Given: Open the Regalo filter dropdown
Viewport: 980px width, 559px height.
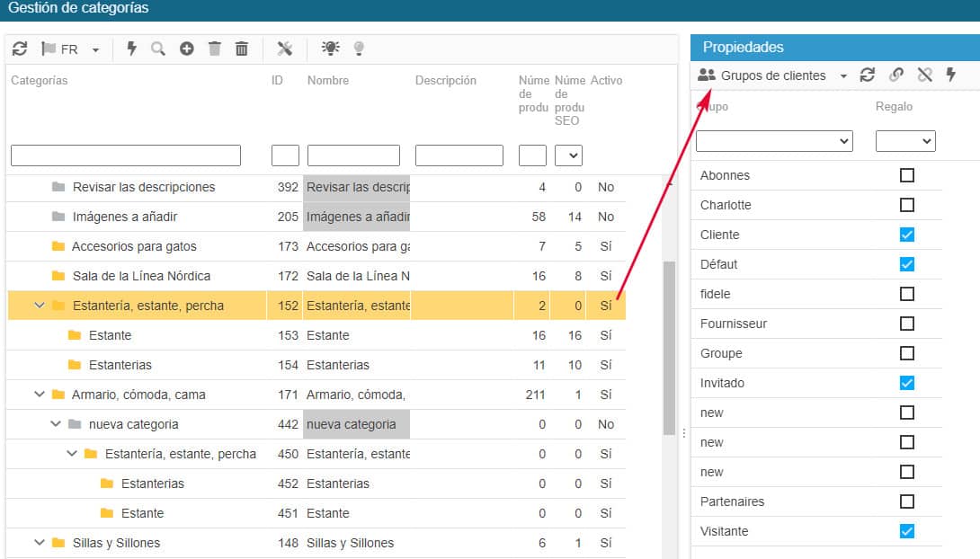Looking at the screenshot, I should click(905, 141).
